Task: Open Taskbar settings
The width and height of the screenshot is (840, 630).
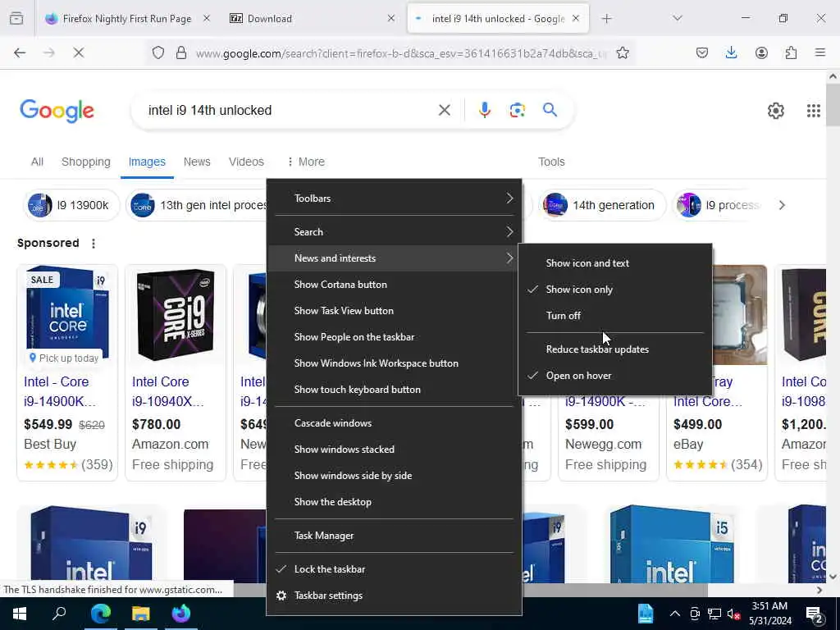Action: [394, 596]
